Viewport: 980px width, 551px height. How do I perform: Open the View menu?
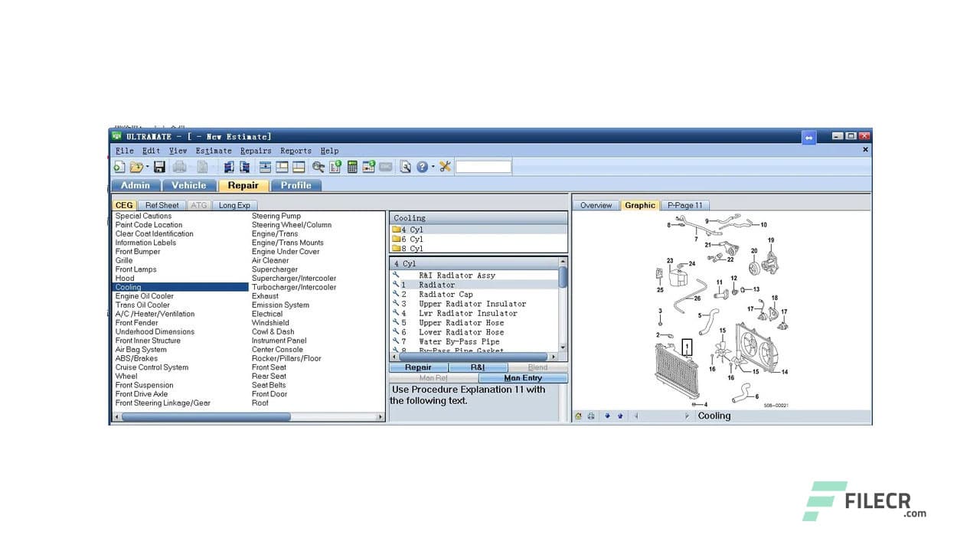click(x=178, y=151)
